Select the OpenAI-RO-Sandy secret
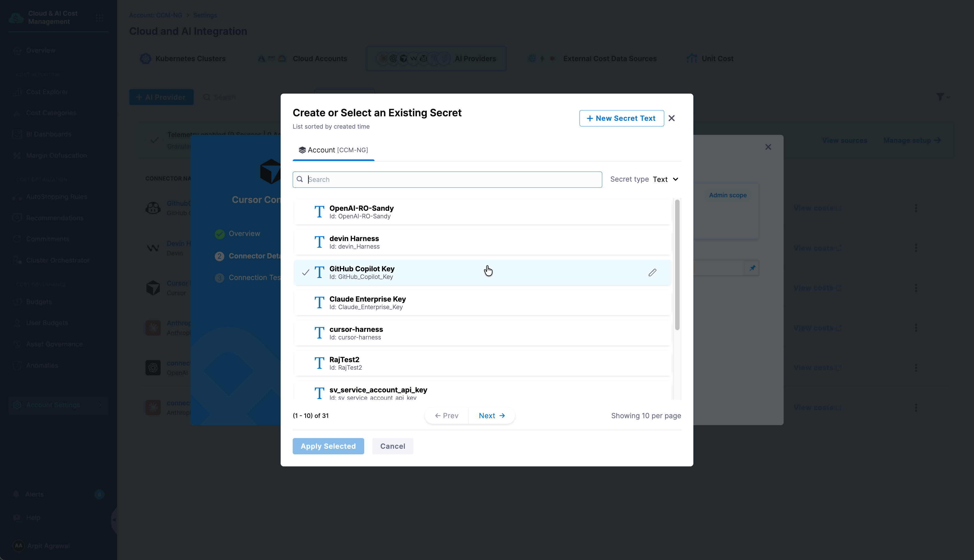 tap(483, 212)
